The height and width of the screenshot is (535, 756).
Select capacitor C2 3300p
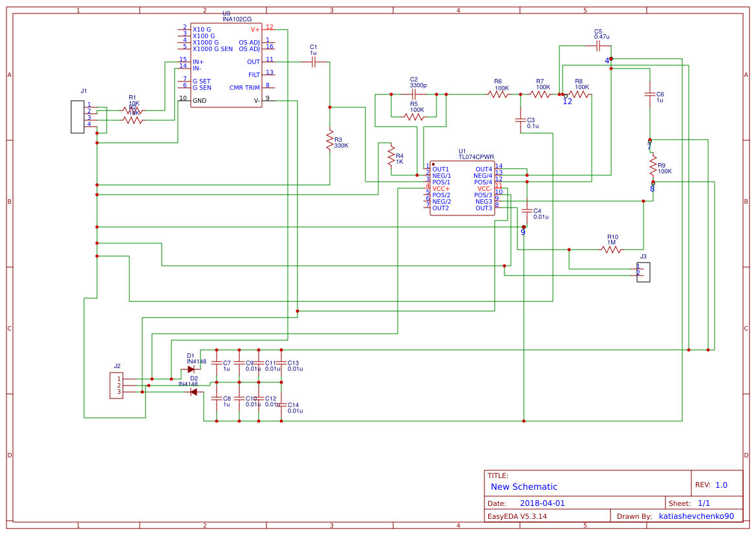(x=414, y=94)
